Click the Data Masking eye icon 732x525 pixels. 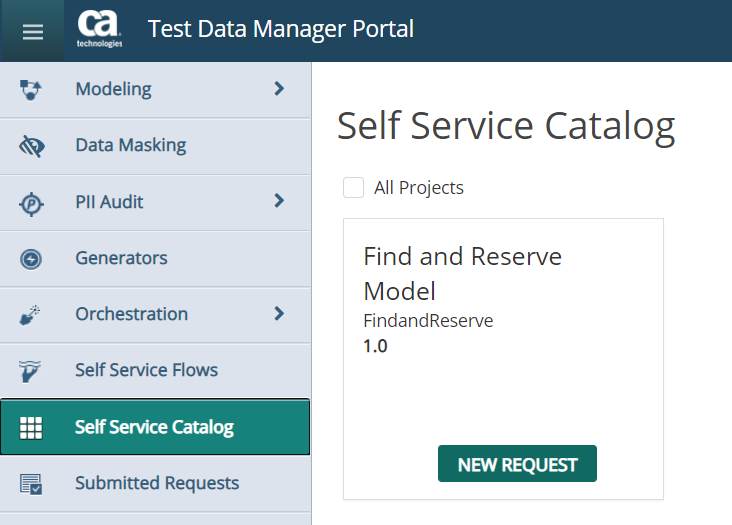point(31,146)
